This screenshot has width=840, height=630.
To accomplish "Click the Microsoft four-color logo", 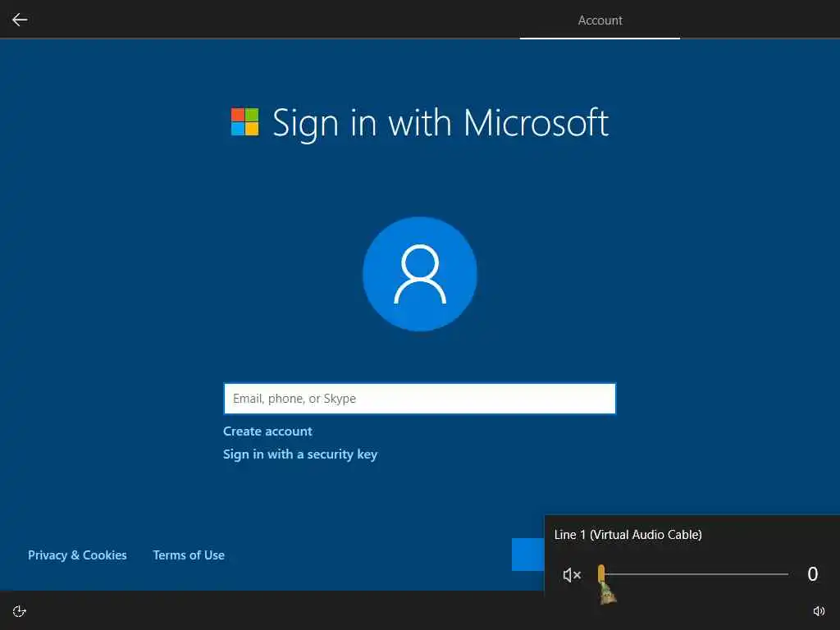I will (244, 122).
